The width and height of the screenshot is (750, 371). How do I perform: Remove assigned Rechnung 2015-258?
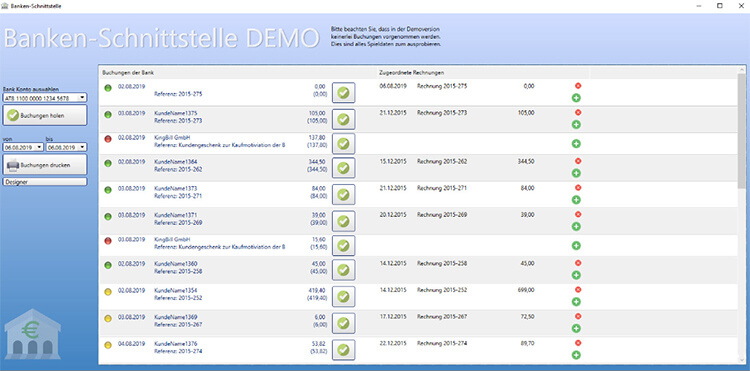[x=578, y=263]
